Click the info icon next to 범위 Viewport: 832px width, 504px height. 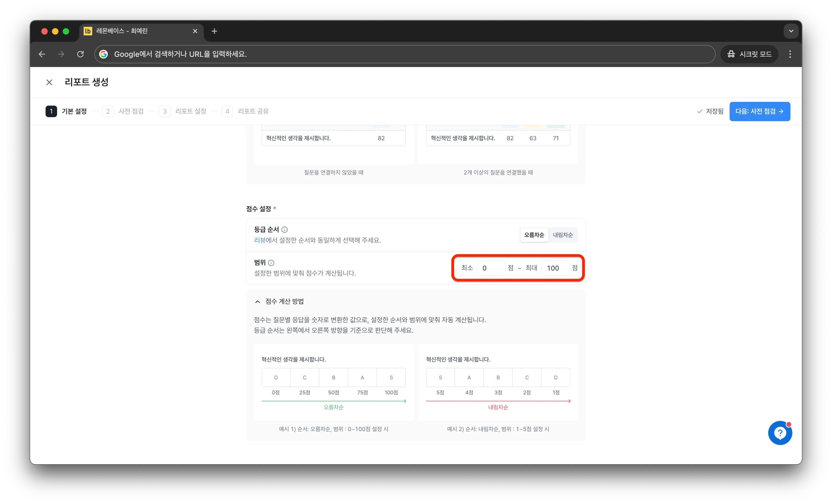[271, 263]
